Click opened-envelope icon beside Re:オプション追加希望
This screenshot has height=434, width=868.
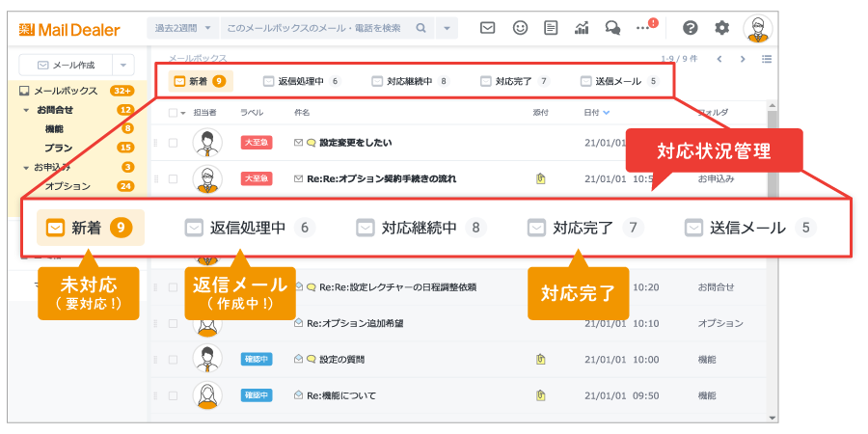coord(299,323)
